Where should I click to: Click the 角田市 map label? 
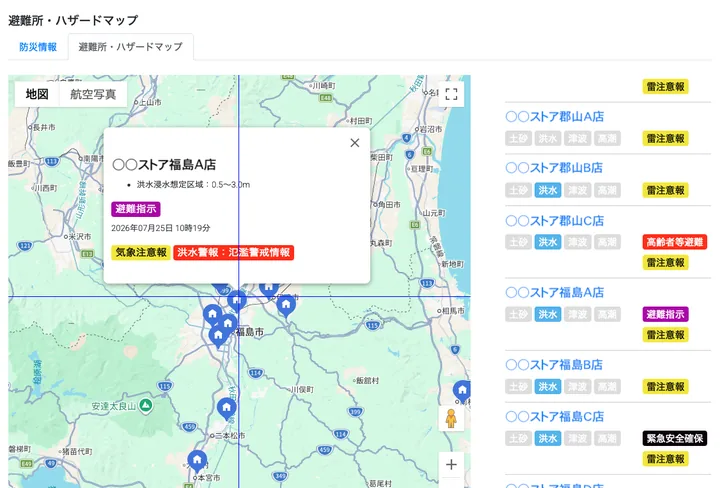pos(388,204)
